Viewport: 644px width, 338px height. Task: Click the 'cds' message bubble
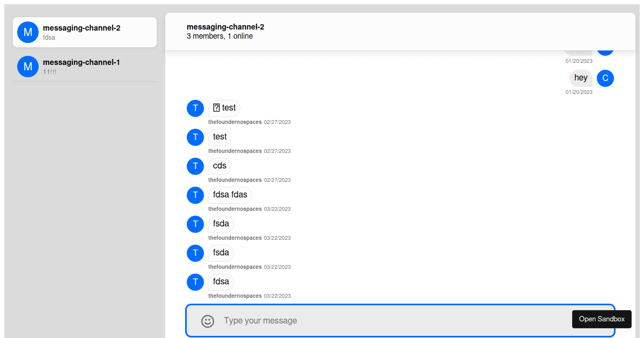coord(220,166)
